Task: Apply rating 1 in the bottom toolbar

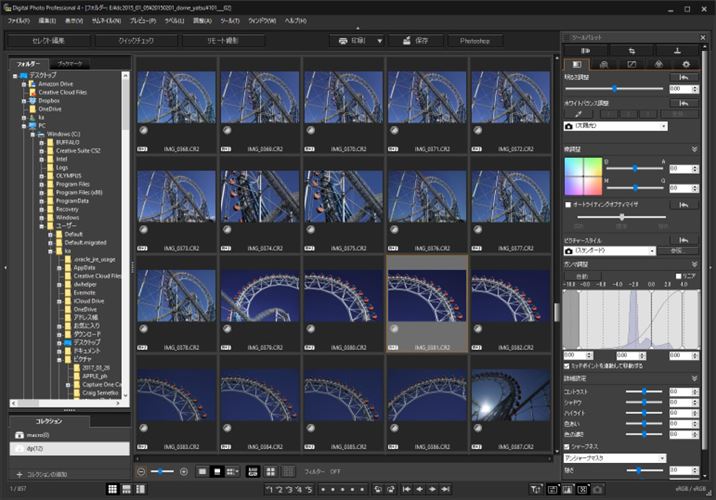Action: point(269,489)
